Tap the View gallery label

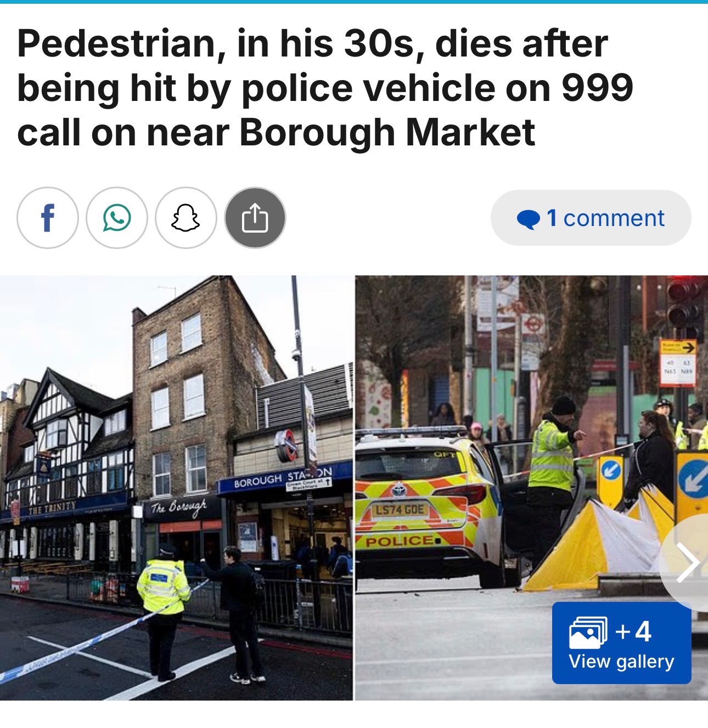click(x=621, y=662)
